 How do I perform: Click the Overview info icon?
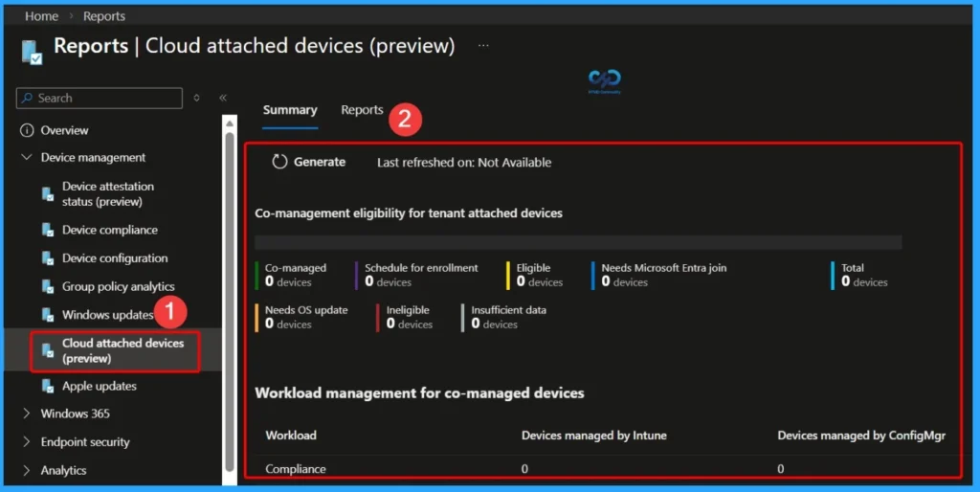tap(27, 130)
